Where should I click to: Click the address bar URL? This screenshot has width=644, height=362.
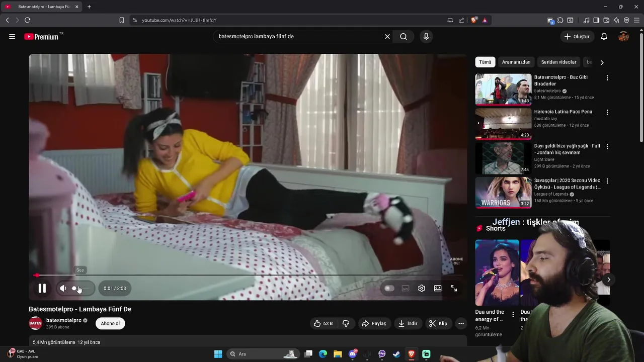click(x=179, y=20)
